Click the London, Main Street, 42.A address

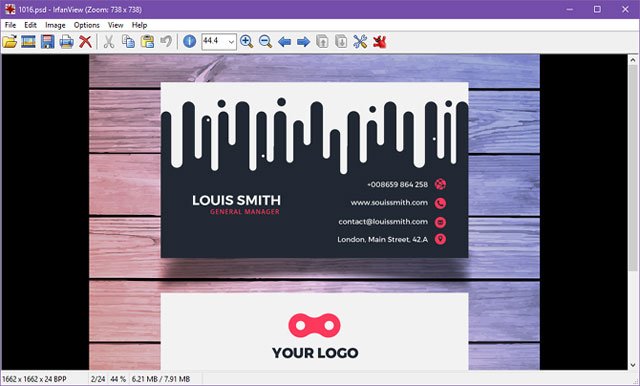[382, 240]
